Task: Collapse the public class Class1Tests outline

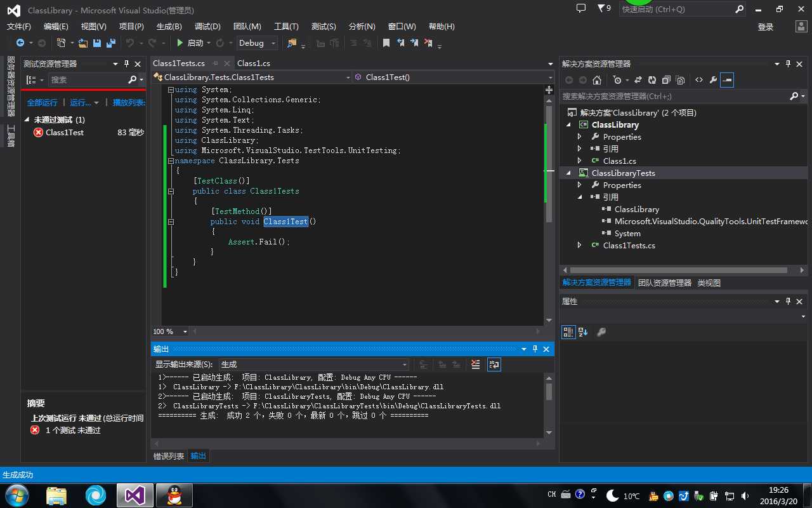Action: [x=171, y=191]
